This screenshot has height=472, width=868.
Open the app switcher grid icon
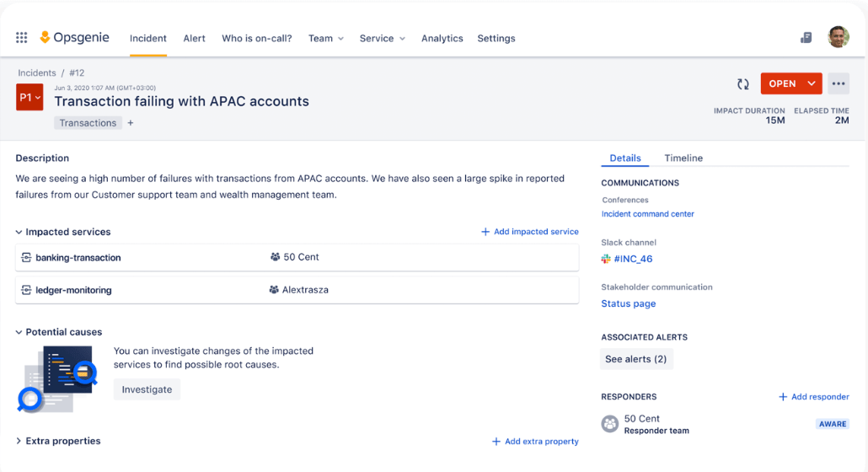[22, 38]
